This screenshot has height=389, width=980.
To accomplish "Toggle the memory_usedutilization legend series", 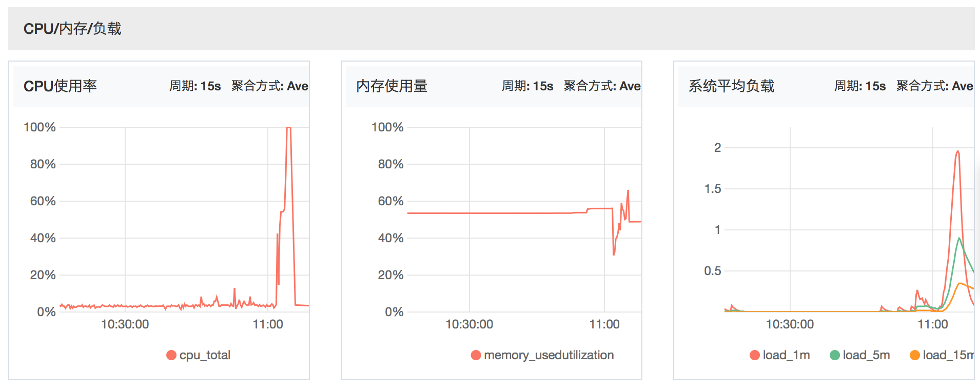I will [542, 355].
